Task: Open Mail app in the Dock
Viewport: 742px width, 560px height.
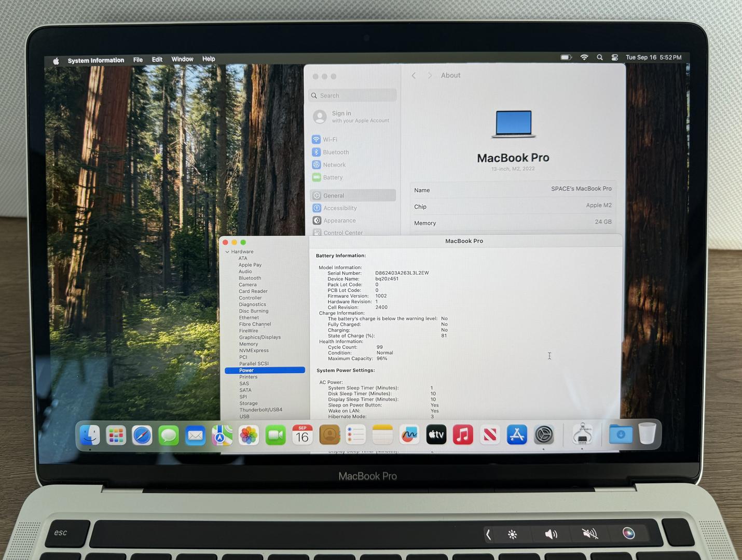Action: pos(195,435)
